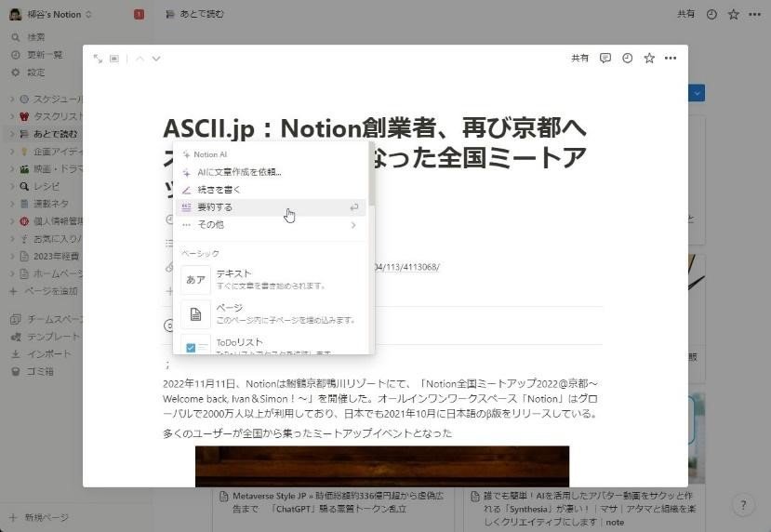Screen dimensions: 771x532
Task: Click あア text block thumbnail
Action: point(195,279)
